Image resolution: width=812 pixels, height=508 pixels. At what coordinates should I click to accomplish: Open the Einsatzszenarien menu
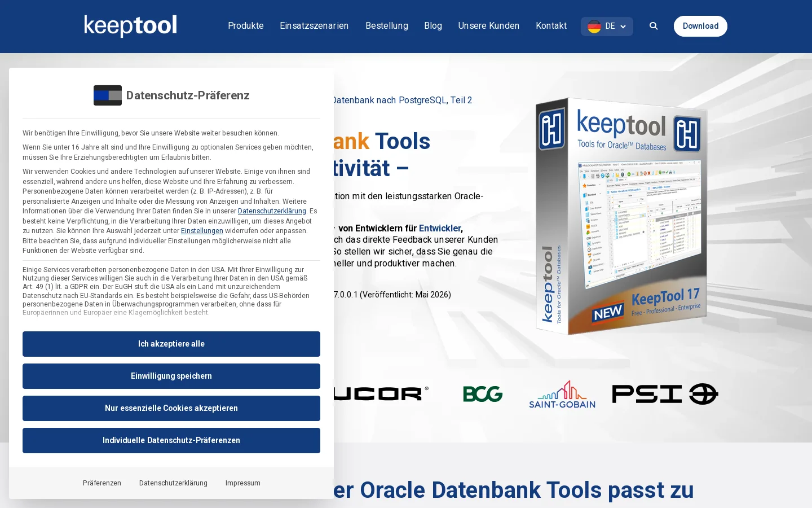(314, 26)
